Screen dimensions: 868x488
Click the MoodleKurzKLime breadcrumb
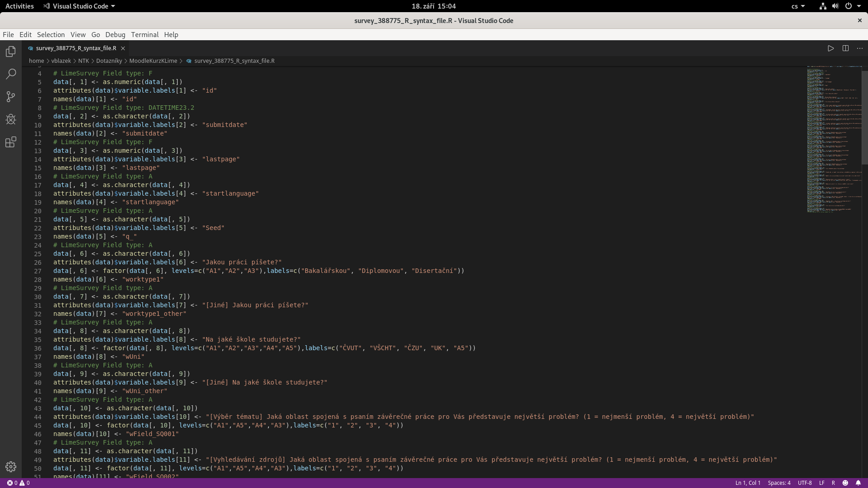[x=153, y=61]
